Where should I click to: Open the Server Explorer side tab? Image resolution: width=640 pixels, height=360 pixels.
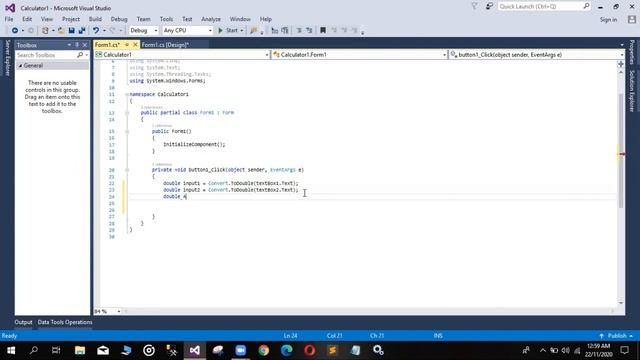(7, 58)
